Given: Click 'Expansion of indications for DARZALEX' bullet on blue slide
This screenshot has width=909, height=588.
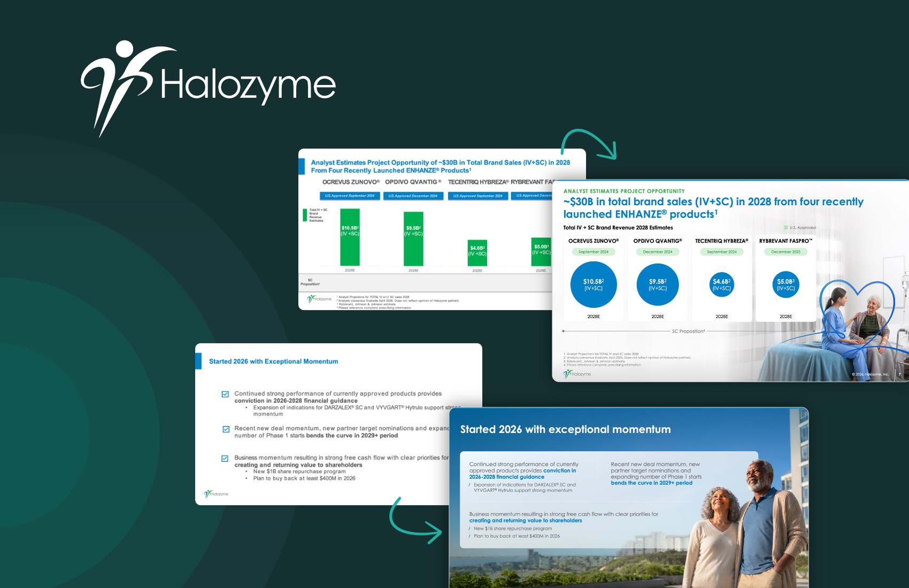Looking at the screenshot, I should (x=524, y=488).
